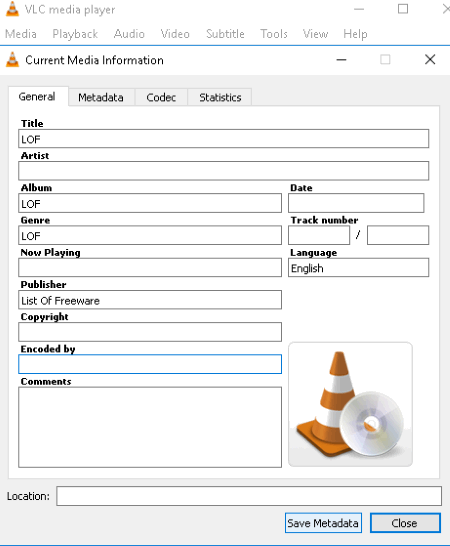Focus the Language field showing English

point(358,267)
